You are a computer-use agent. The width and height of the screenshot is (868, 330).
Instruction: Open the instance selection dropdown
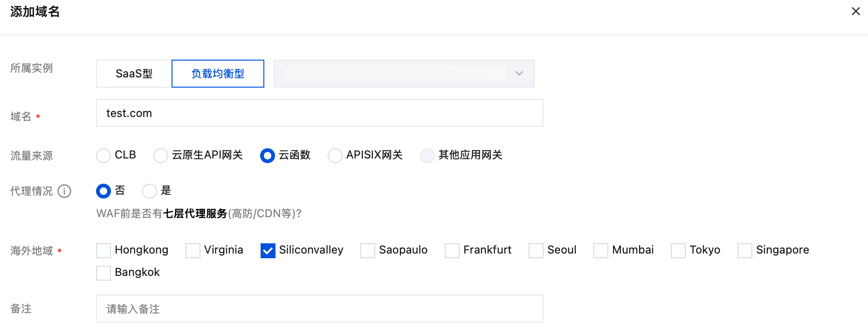pyautogui.click(x=404, y=74)
